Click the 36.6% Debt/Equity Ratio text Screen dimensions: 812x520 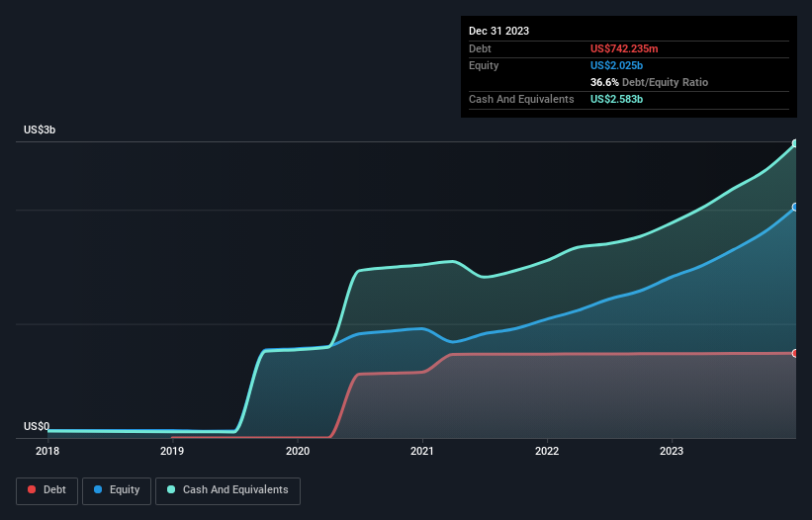[x=649, y=82]
